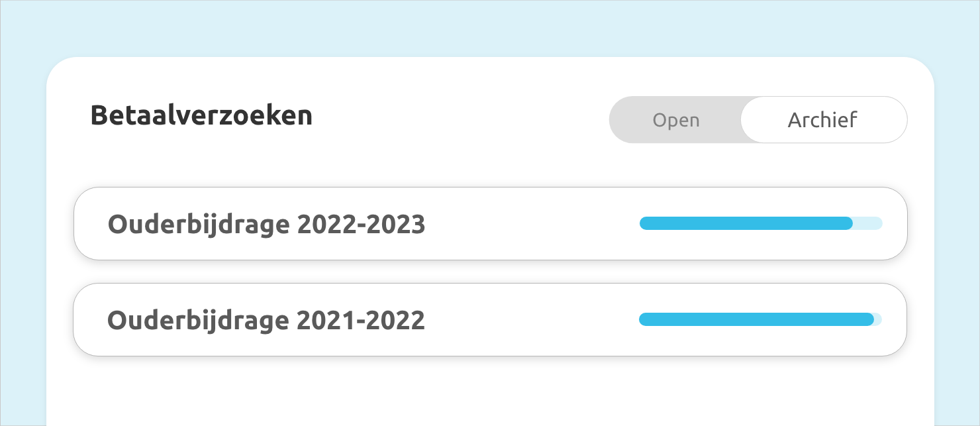Click the Betaalverzoeken heading
980x426 pixels.
coord(201,115)
